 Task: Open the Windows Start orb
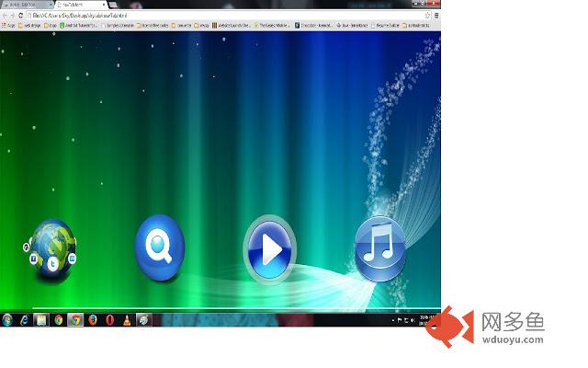tap(7, 320)
